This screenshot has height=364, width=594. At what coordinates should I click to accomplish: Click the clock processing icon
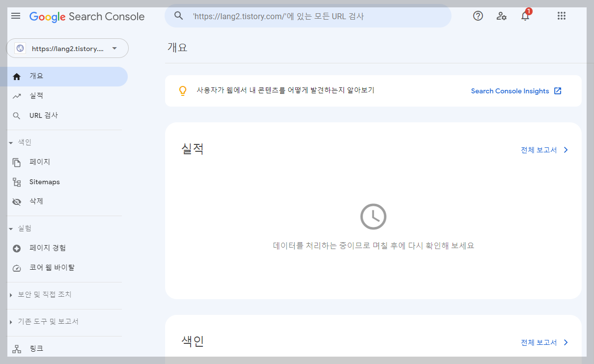pos(373,216)
